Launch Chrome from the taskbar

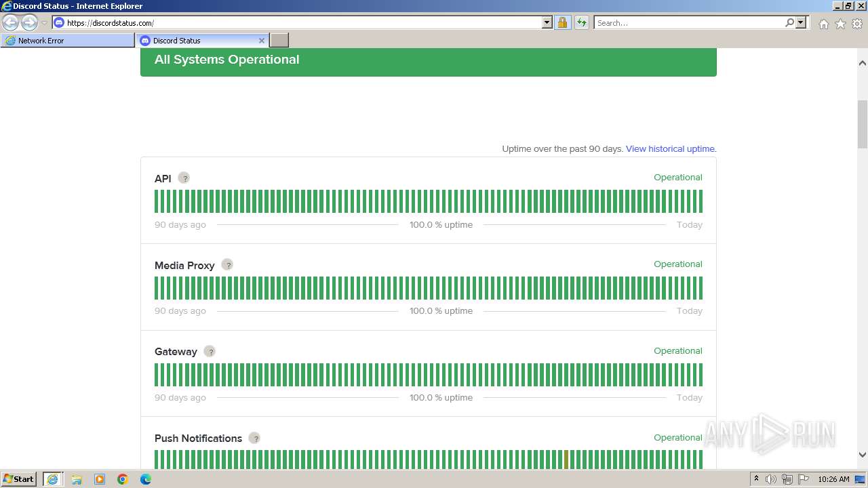tap(123, 479)
